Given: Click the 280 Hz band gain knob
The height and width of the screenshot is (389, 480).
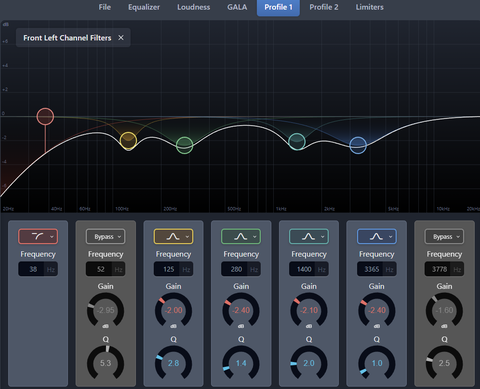Looking at the screenshot, I should coord(241,311).
